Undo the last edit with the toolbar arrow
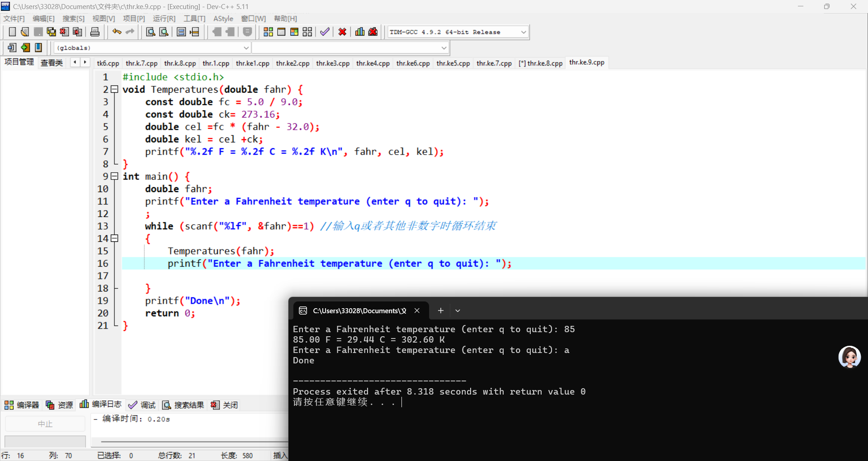The width and height of the screenshot is (868, 461). (117, 32)
